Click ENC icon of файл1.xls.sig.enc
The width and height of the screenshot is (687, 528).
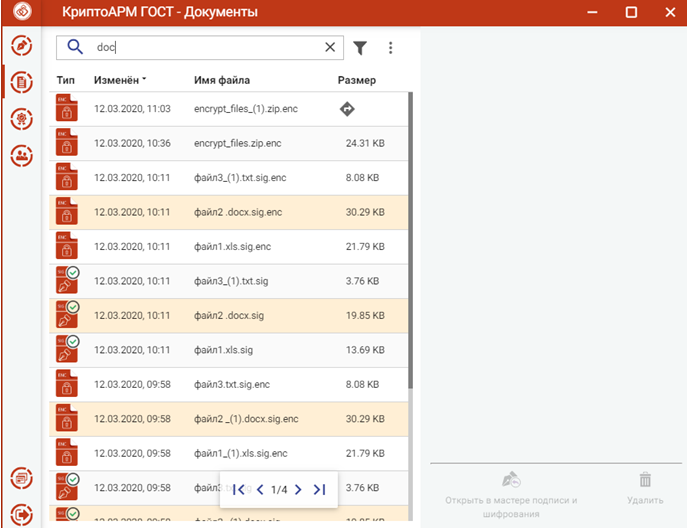coord(67,246)
